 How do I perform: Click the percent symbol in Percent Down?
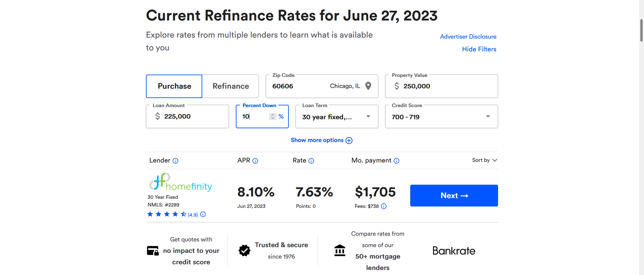pyautogui.click(x=281, y=117)
